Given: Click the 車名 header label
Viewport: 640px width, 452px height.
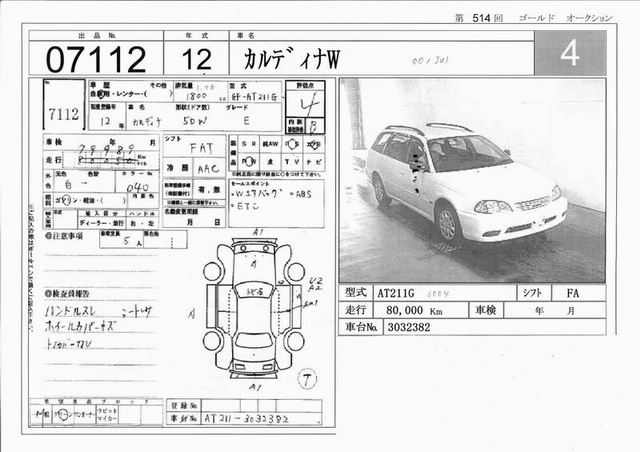Looking at the screenshot, I should tap(246, 36).
